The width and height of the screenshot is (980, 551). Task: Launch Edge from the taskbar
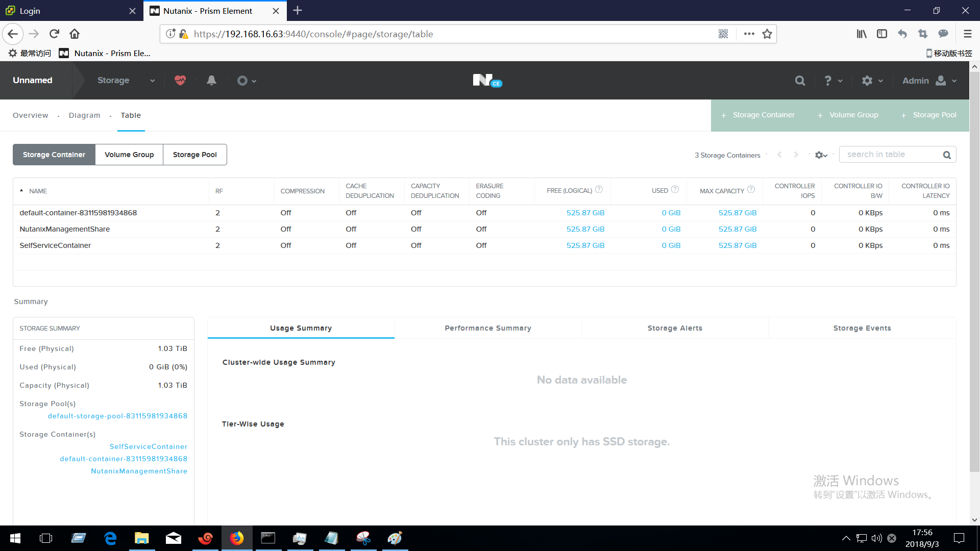click(x=110, y=538)
